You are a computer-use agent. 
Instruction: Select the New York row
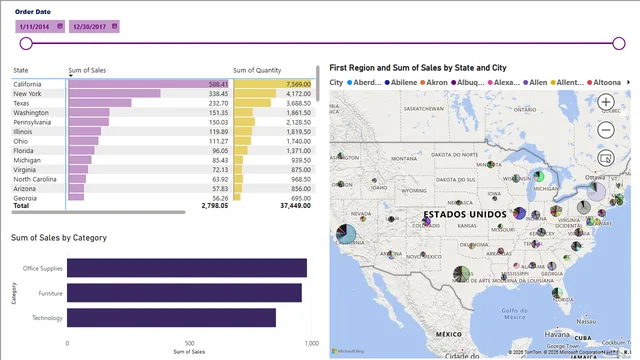(x=162, y=93)
